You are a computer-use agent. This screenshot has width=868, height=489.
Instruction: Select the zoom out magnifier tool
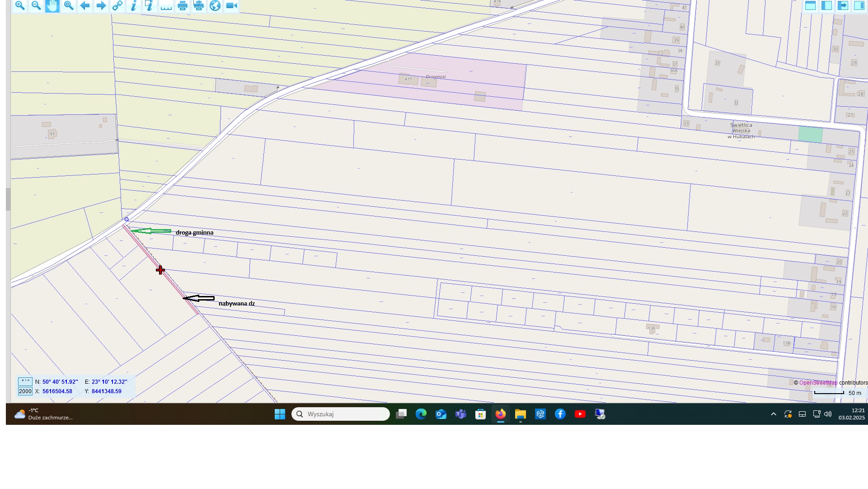(36, 5)
